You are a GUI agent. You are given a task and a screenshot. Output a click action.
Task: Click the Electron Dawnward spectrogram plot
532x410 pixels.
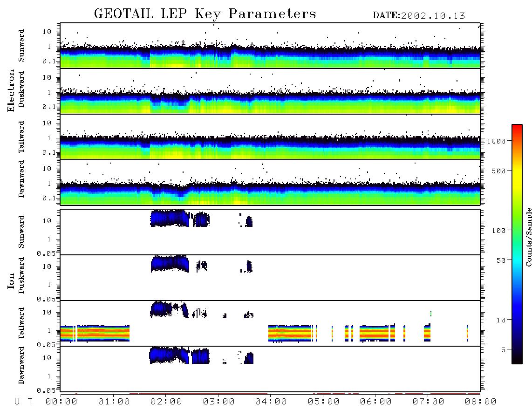(x=270, y=182)
